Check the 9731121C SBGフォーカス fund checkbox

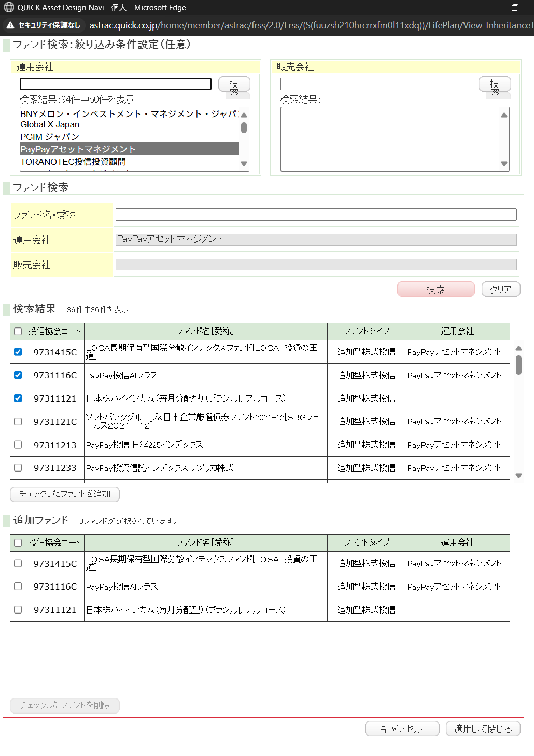tap(17, 421)
